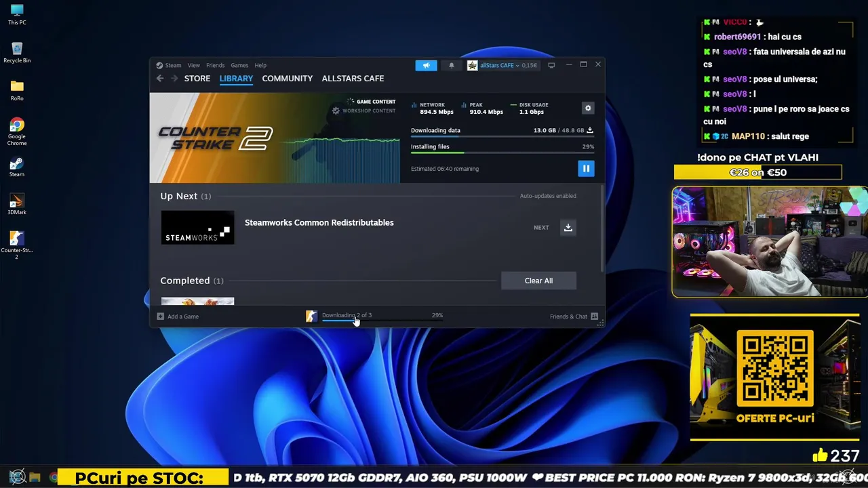
Task: Open the Friends menu
Action: (215, 65)
